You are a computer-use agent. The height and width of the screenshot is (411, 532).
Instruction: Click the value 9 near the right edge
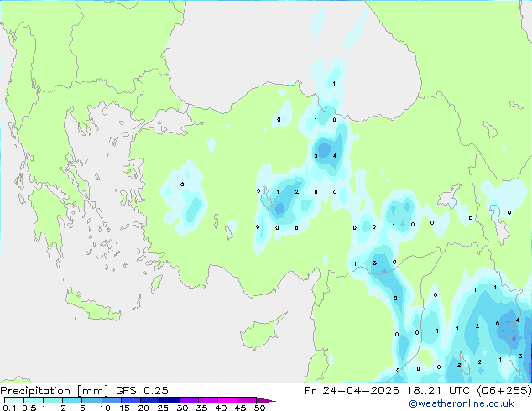(x=509, y=212)
